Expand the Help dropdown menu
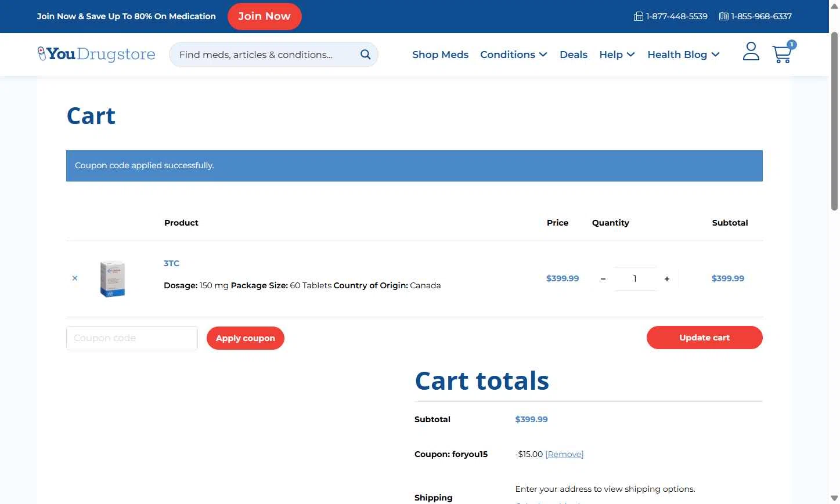840x504 pixels. tap(617, 55)
